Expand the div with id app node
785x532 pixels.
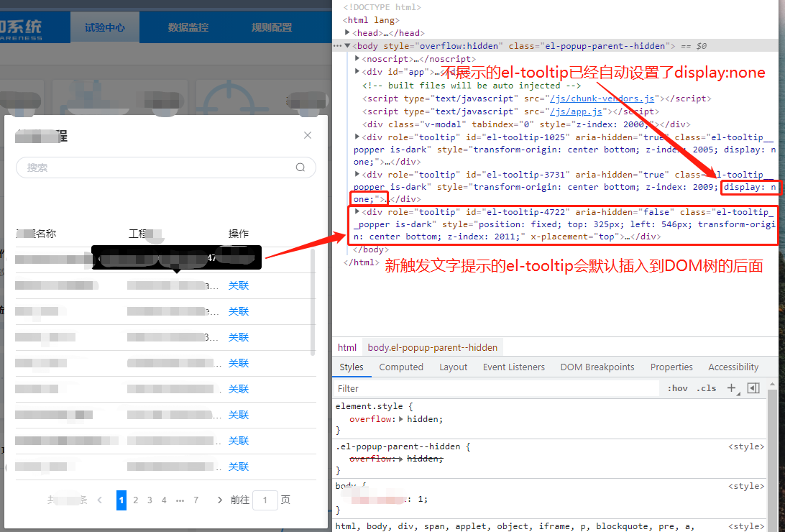pyautogui.click(x=357, y=72)
